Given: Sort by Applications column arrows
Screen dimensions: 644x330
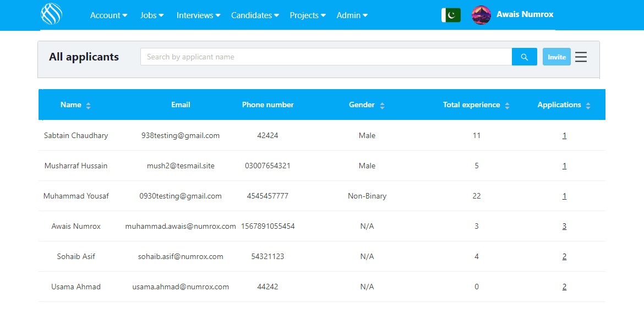Looking at the screenshot, I should [588, 106].
